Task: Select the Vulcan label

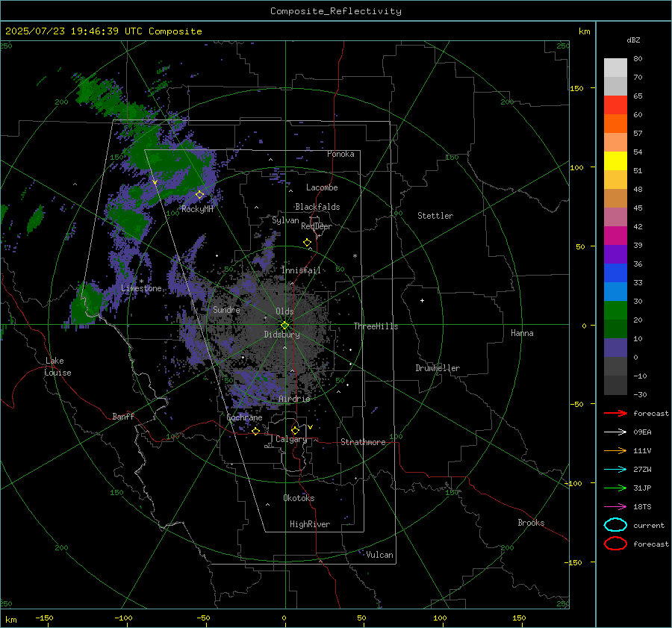Action: (379, 555)
